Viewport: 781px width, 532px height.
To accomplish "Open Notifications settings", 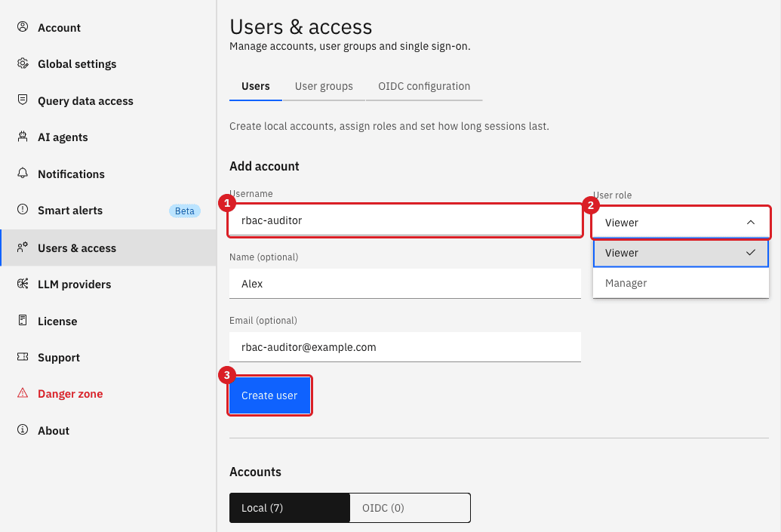I will point(108,174).
